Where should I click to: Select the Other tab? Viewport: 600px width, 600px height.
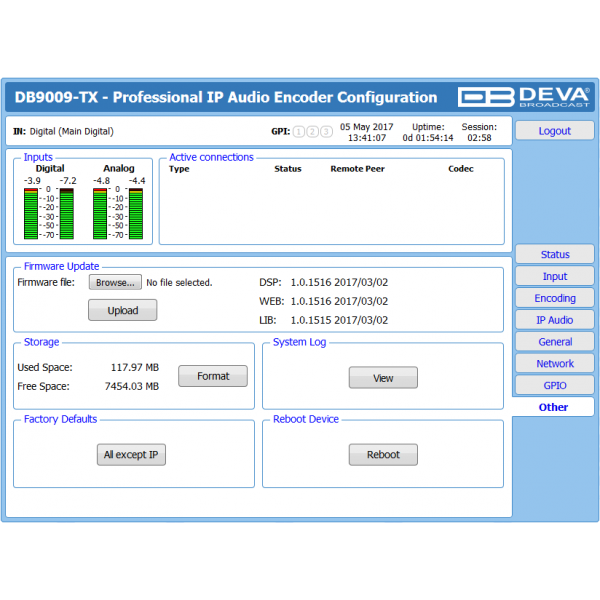[553, 407]
